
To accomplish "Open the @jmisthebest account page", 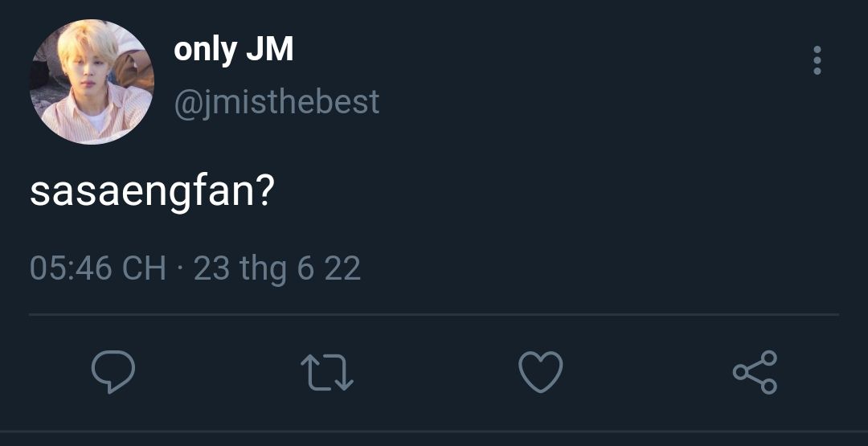I will (x=276, y=102).
